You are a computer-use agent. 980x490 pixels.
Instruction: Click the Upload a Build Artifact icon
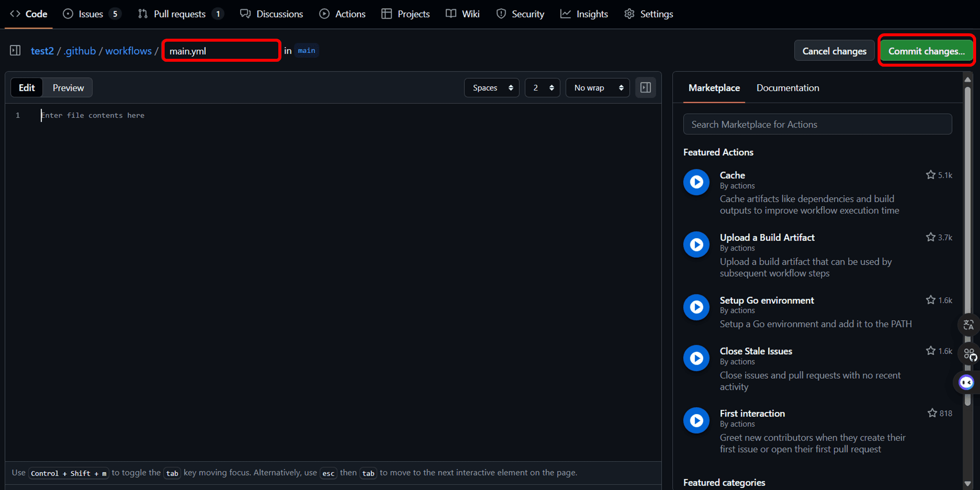696,245
